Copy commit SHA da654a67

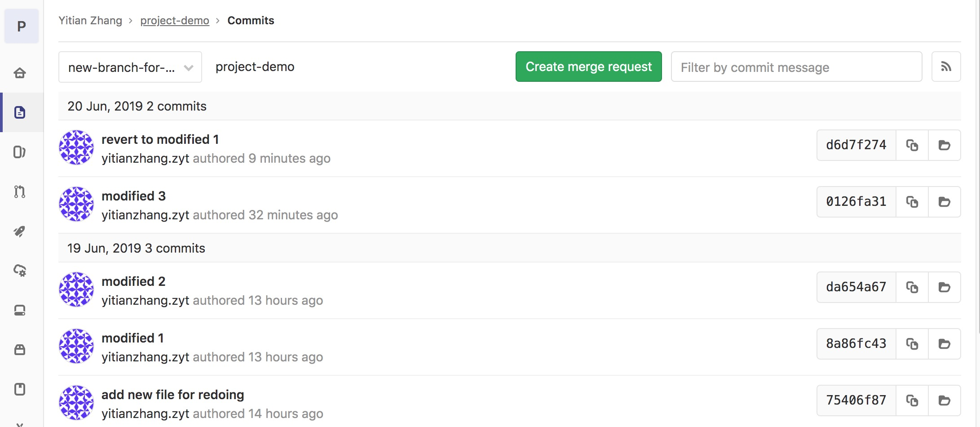[912, 287]
